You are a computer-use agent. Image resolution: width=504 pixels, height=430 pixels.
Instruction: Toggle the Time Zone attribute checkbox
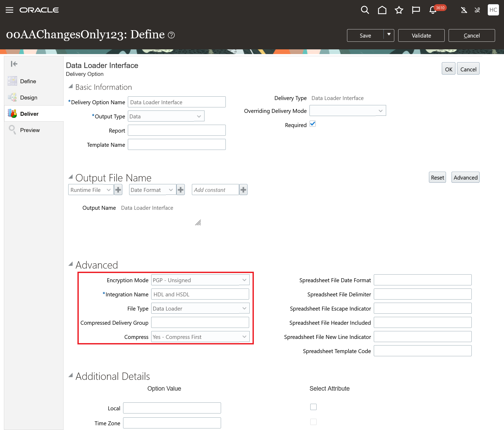313,422
